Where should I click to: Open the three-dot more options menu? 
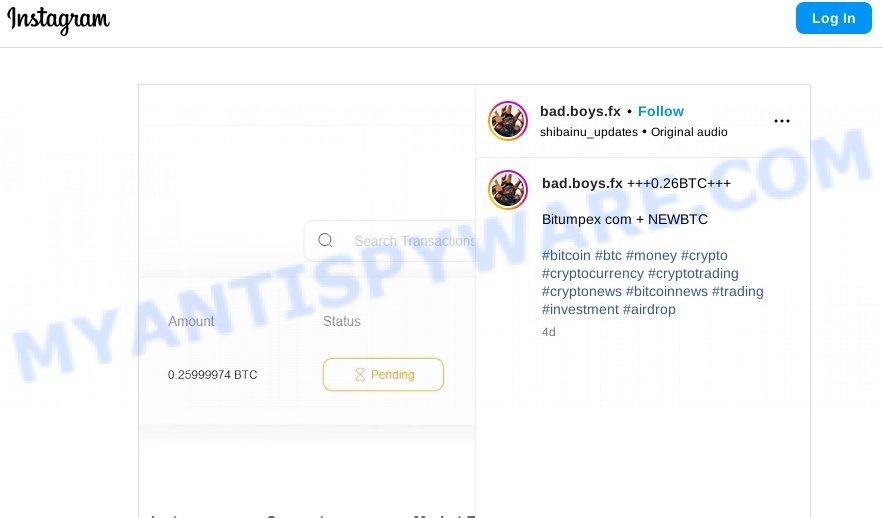(x=782, y=121)
